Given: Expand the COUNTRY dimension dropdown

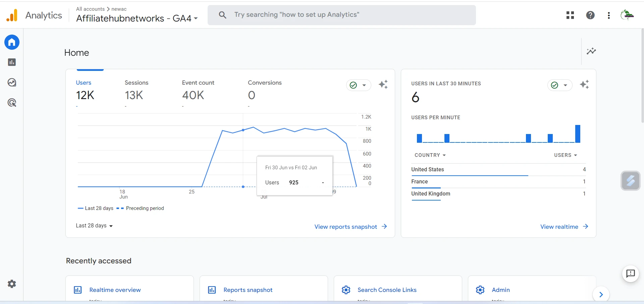Looking at the screenshot, I should (x=430, y=155).
